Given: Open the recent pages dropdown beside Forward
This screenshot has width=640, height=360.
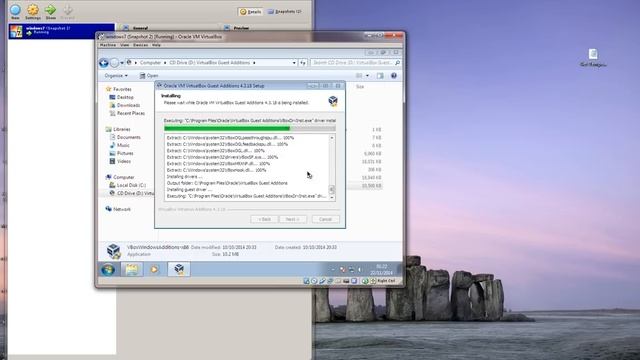Looking at the screenshot, I should [122, 63].
